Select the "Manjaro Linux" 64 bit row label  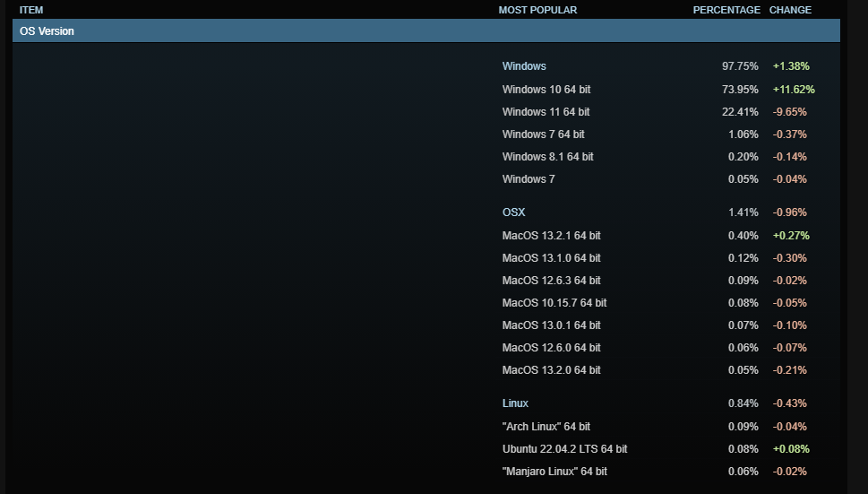click(554, 472)
